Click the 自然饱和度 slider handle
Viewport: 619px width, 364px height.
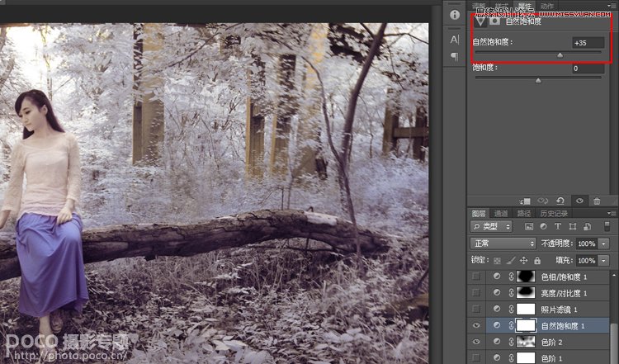(x=560, y=55)
